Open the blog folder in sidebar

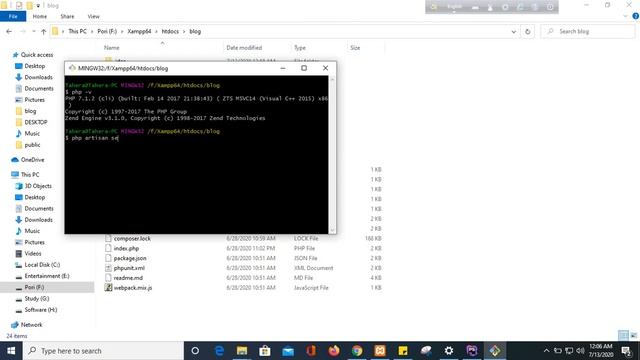point(26,111)
